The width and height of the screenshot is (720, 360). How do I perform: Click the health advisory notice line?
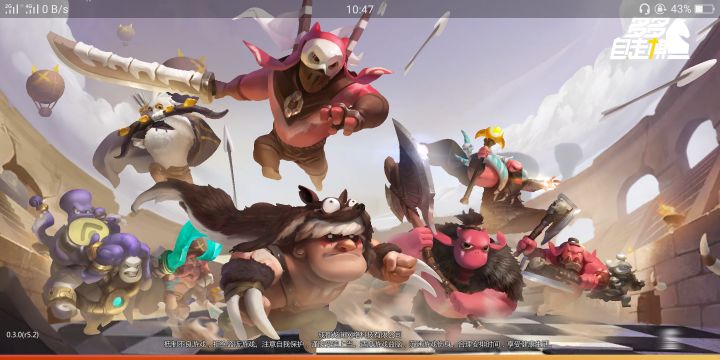[x=357, y=344]
